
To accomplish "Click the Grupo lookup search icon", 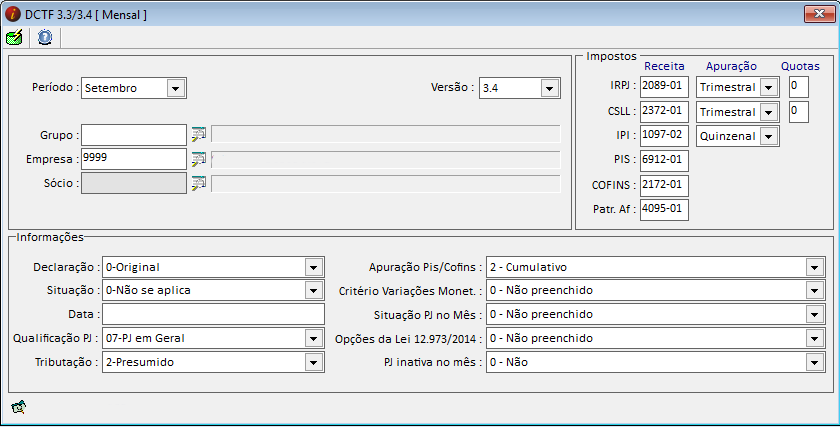I will [199, 135].
